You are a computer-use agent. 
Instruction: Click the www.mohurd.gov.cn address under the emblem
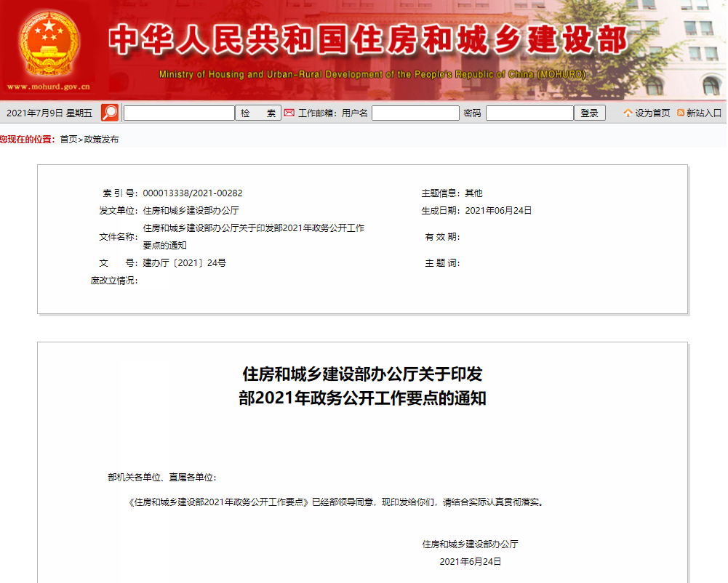pos(49,87)
